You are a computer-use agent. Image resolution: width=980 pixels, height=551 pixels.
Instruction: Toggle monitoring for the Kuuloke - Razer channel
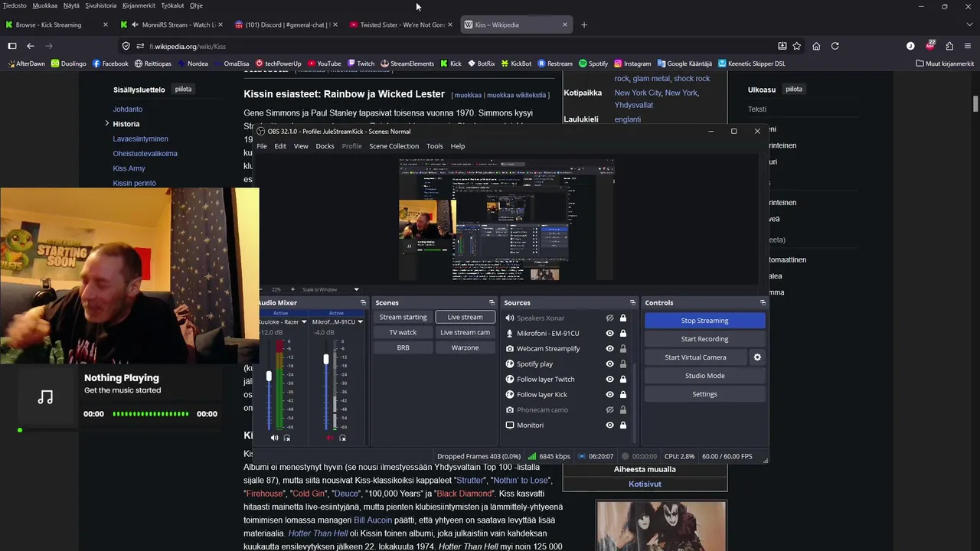pos(286,438)
